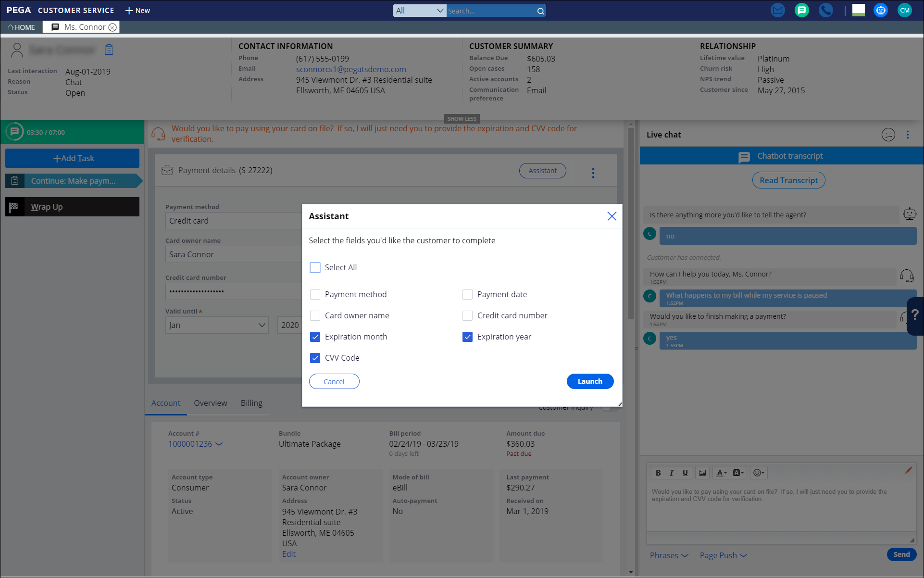Open the emoji picker in chat editor
924x578 pixels.
click(758, 473)
